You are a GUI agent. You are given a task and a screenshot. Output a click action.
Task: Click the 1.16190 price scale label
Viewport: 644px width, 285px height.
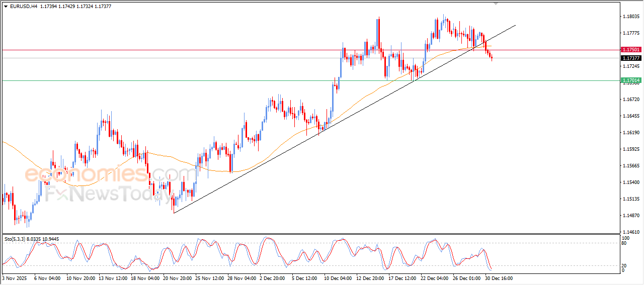(x=631, y=133)
